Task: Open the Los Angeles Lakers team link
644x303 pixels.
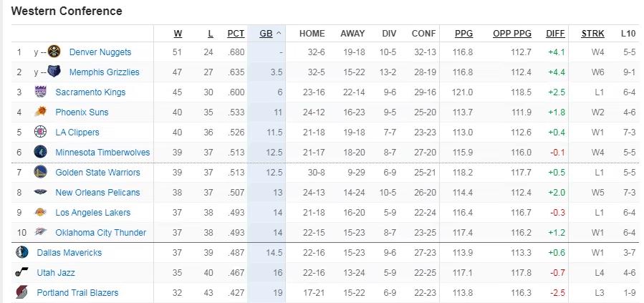Action: 93,212
